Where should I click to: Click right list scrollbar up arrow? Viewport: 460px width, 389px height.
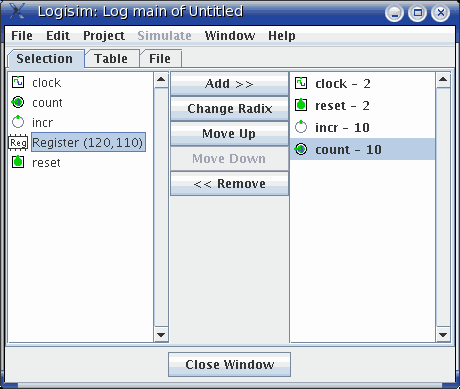[x=443, y=80]
